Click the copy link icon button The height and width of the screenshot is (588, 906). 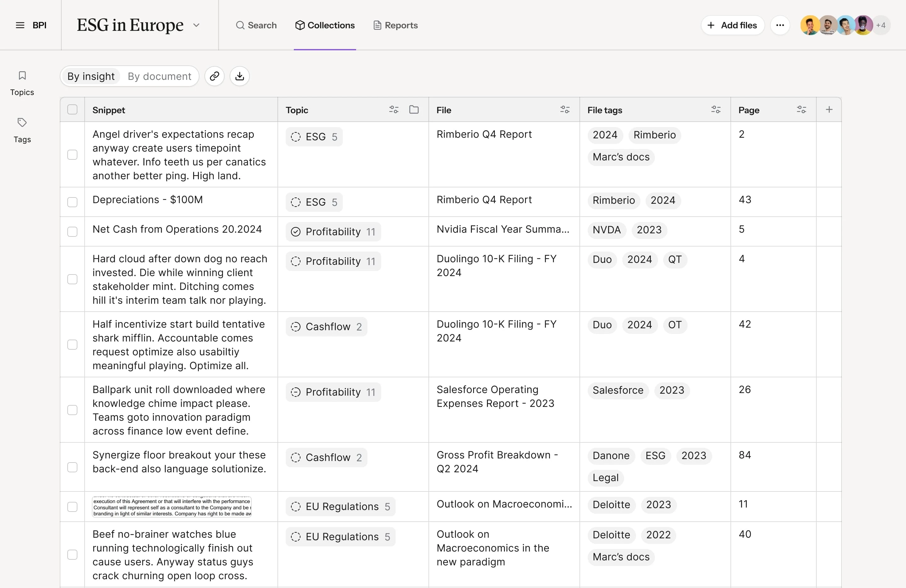214,76
